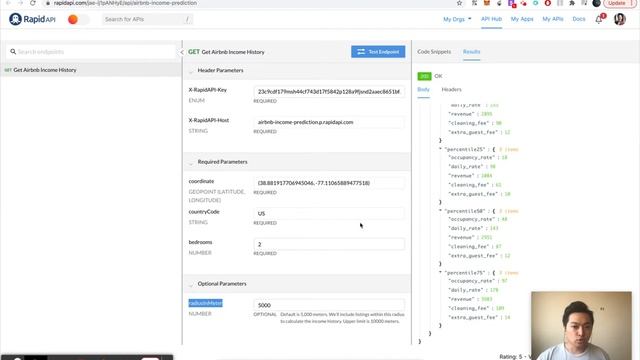Click the X-RapidAPI-Key value field
The image size is (640, 360).
pyautogui.click(x=329, y=91)
